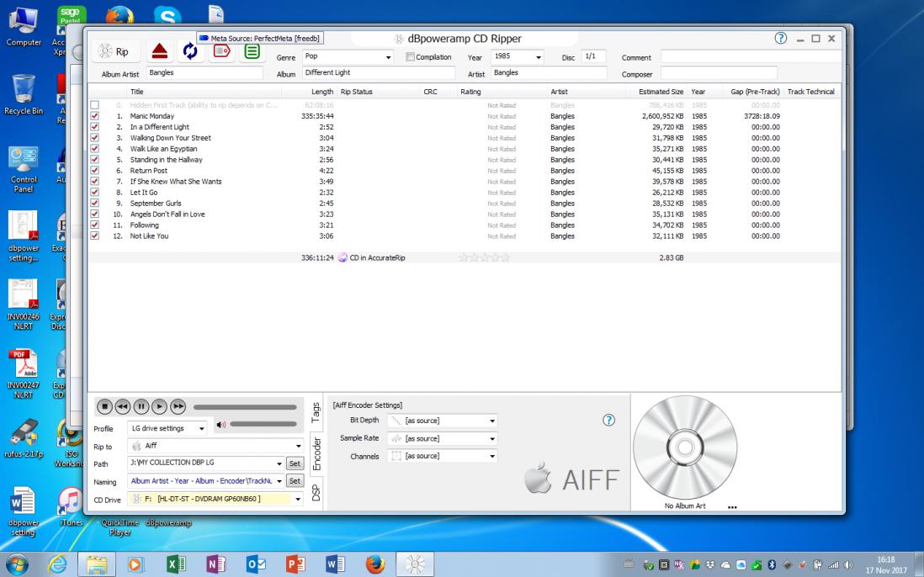Viewport: 924px width, 577px height.
Task: Check the Hidden First Track checkbox
Action: [94, 105]
